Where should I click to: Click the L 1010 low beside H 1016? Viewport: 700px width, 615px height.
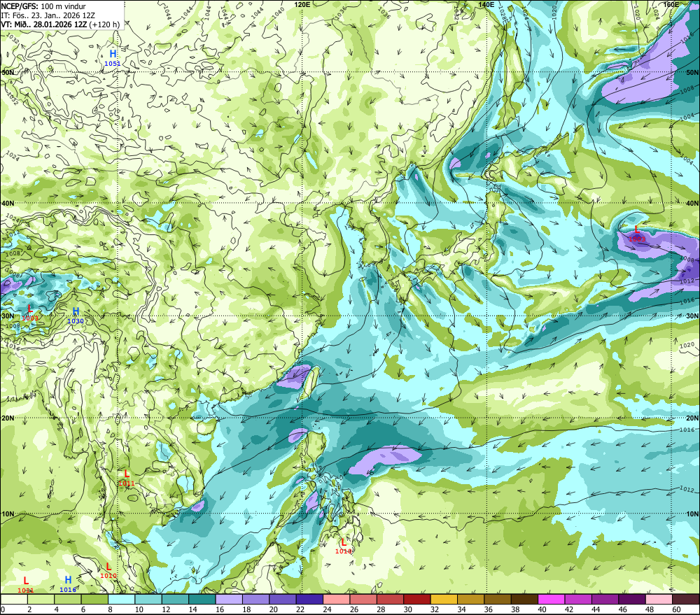click(108, 571)
